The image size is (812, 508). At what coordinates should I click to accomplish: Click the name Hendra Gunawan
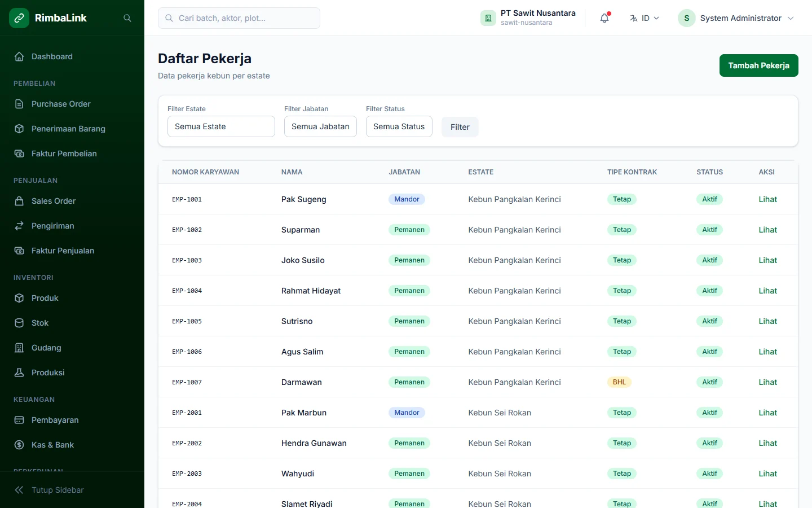(314, 443)
